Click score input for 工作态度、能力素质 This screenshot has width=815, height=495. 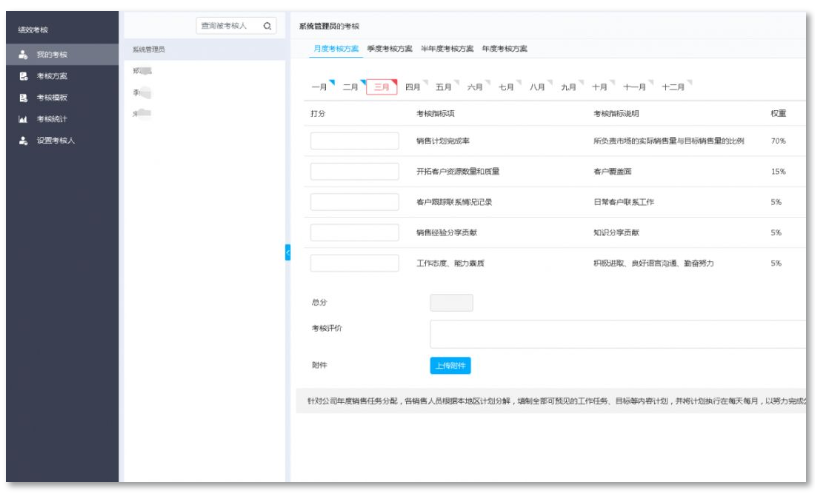[354, 263]
